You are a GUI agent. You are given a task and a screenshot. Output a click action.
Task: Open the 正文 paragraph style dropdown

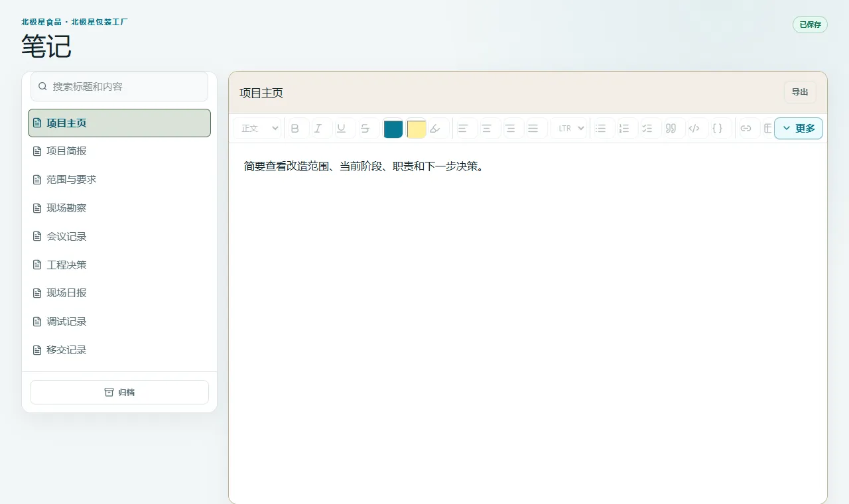point(257,129)
